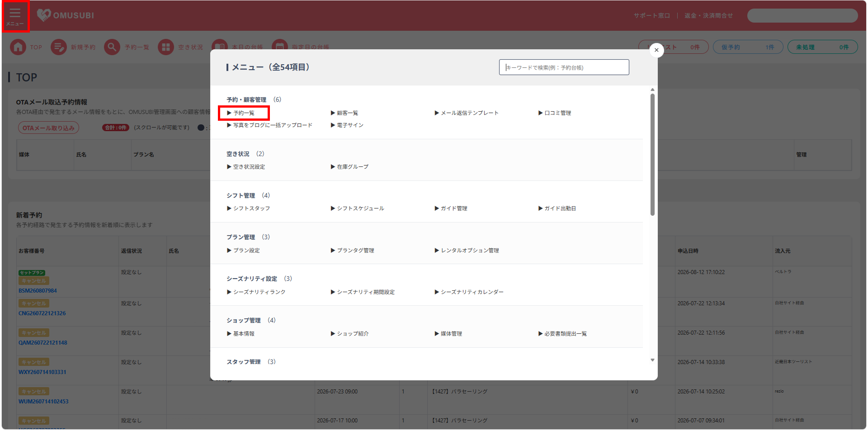Click the TOP home icon
Image resolution: width=868 pixels, height=431 pixels.
click(18, 47)
